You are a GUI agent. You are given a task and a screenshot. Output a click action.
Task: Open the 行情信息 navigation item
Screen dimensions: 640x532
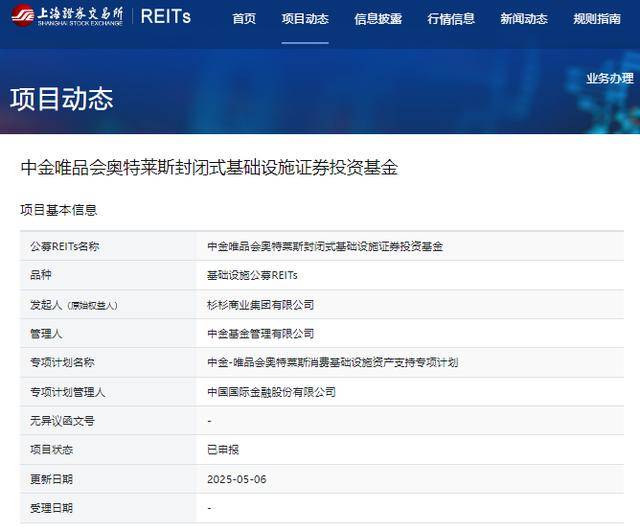point(451,19)
